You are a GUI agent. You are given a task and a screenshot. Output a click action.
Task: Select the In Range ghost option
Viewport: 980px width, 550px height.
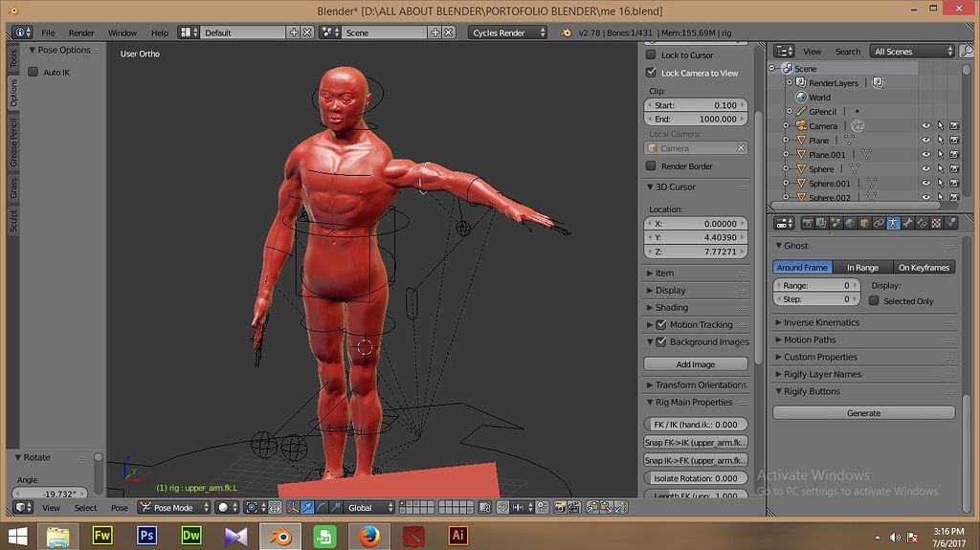pyautogui.click(x=862, y=267)
